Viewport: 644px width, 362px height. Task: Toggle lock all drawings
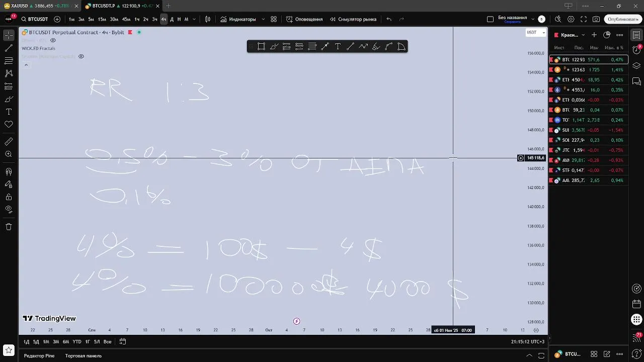click(9, 197)
